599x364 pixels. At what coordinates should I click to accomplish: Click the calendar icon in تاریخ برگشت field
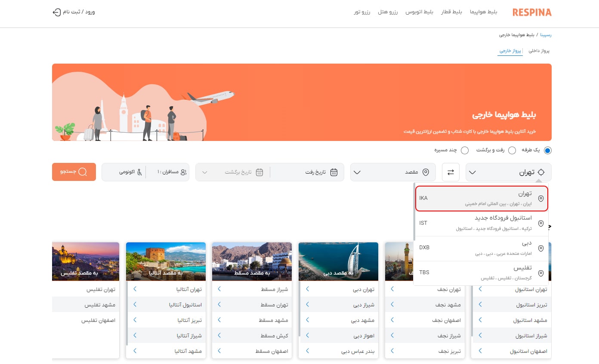pyautogui.click(x=259, y=171)
